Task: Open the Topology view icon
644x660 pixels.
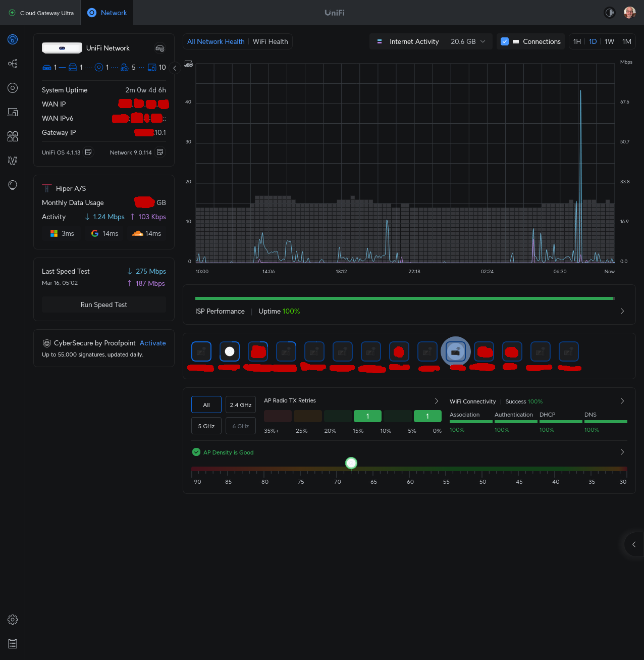Action: click(13, 64)
